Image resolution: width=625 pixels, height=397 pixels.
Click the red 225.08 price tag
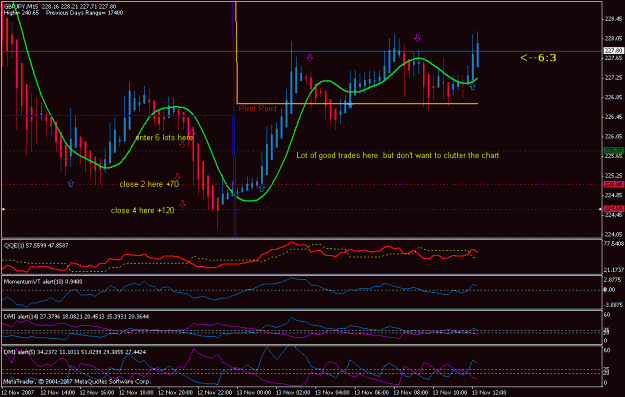coord(613,185)
